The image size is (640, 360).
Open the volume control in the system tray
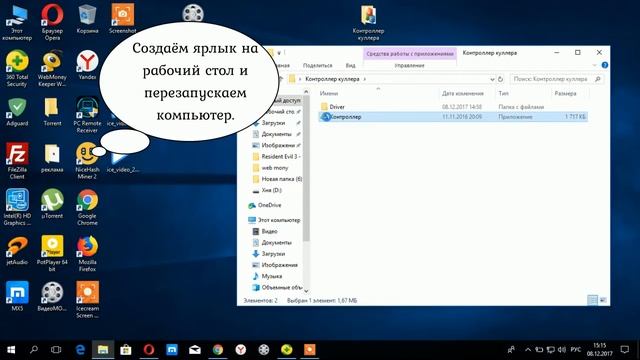562,350
